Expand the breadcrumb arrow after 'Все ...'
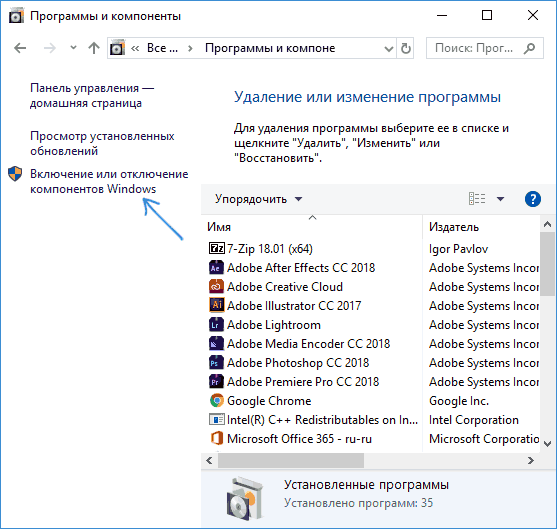Screen dimensions: 557x529 click(x=190, y=48)
